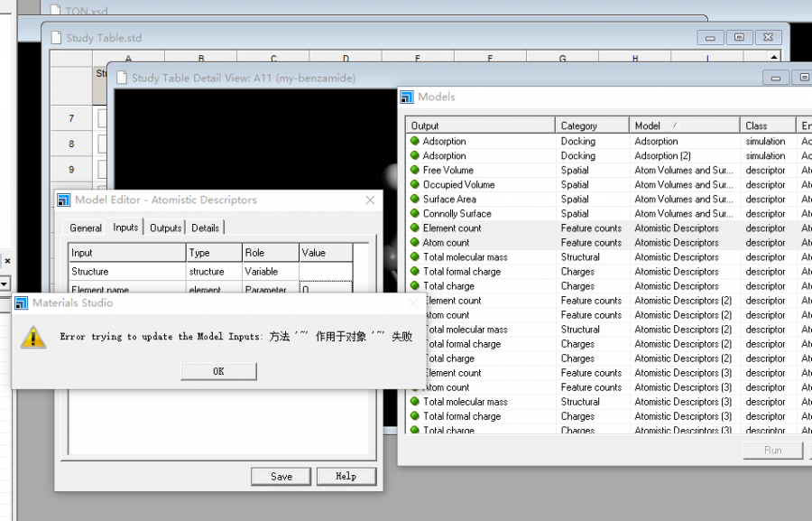Click green icon beside Free Volume

[x=415, y=170]
